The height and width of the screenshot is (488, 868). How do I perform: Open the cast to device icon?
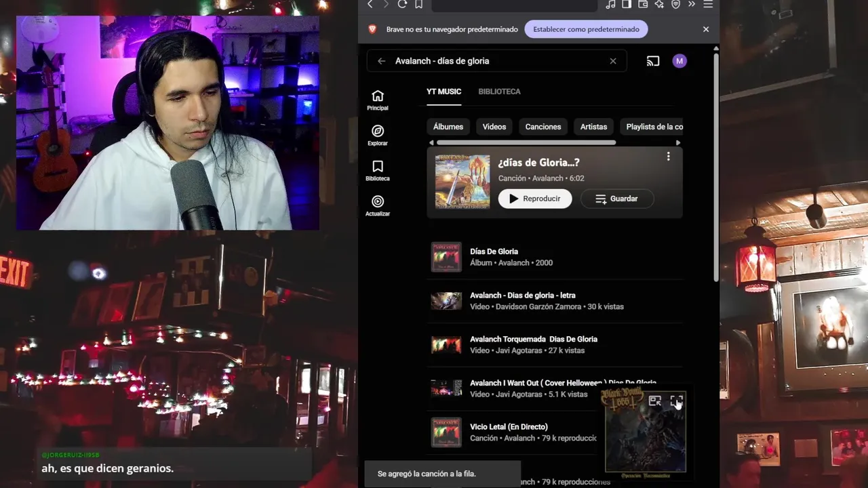pyautogui.click(x=653, y=61)
